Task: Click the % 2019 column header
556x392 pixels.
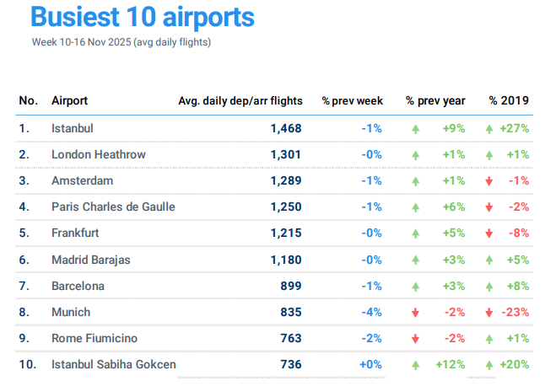Action: pyautogui.click(x=509, y=100)
